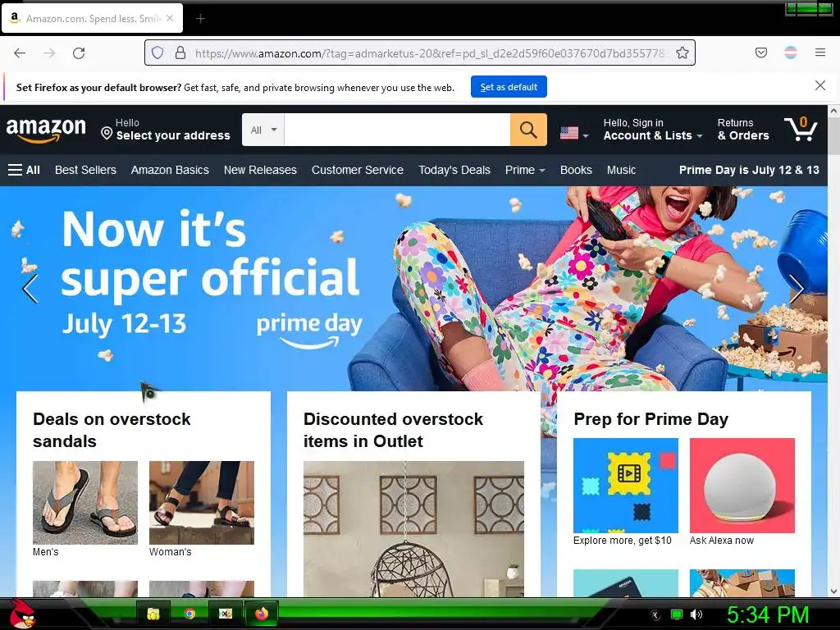This screenshot has width=840, height=630.
Task: Open the tracking protection shield icon
Action: [157, 52]
